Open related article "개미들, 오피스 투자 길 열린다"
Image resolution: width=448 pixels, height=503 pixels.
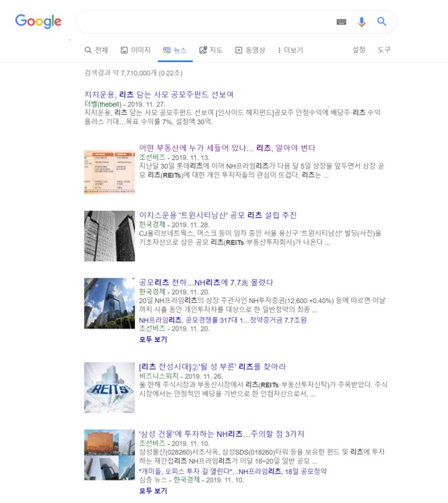[233, 471]
